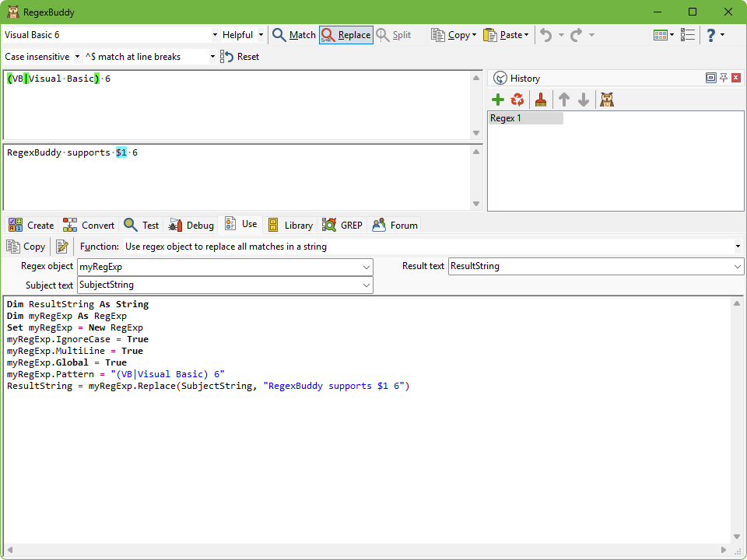Open the preferences list icon
747x560 pixels.
[x=687, y=35]
